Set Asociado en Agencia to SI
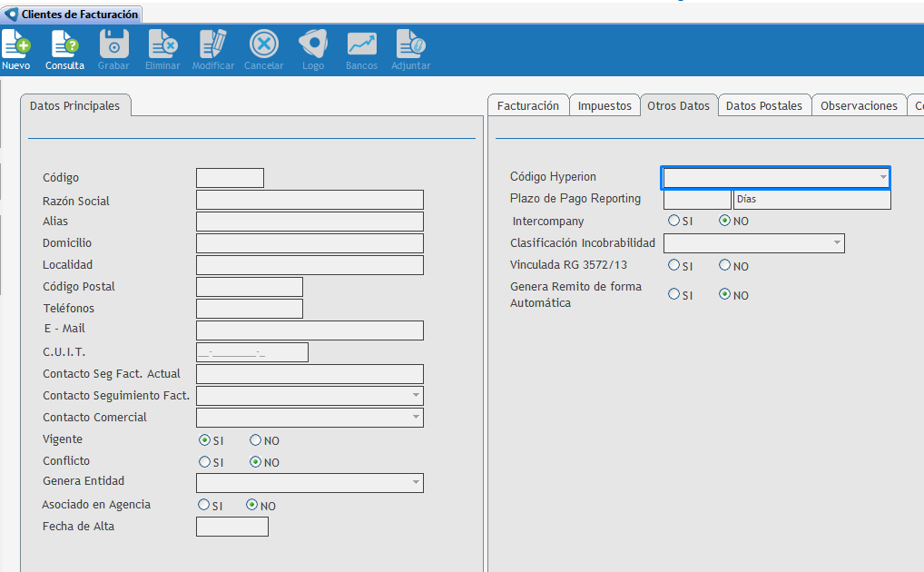The width and height of the screenshot is (924, 572). pyautogui.click(x=203, y=505)
